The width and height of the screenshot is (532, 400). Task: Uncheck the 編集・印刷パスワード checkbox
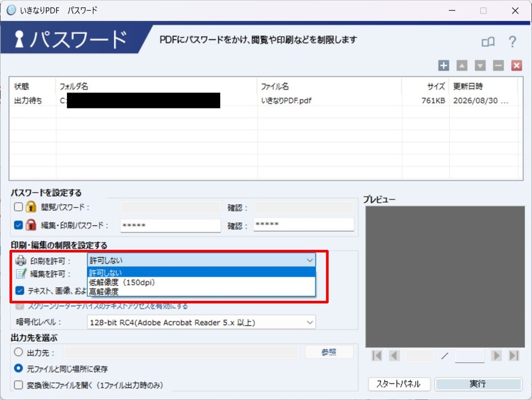click(18, 225)
